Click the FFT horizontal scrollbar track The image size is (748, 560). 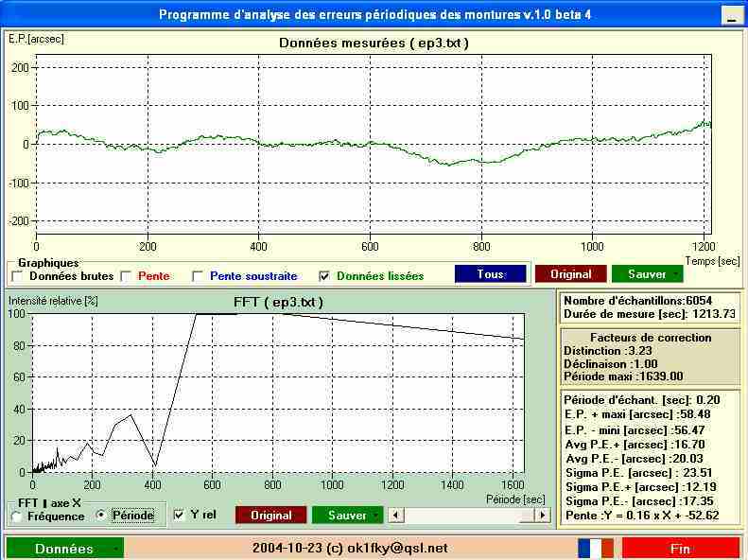pyautogui.click(x=469, y=516)
